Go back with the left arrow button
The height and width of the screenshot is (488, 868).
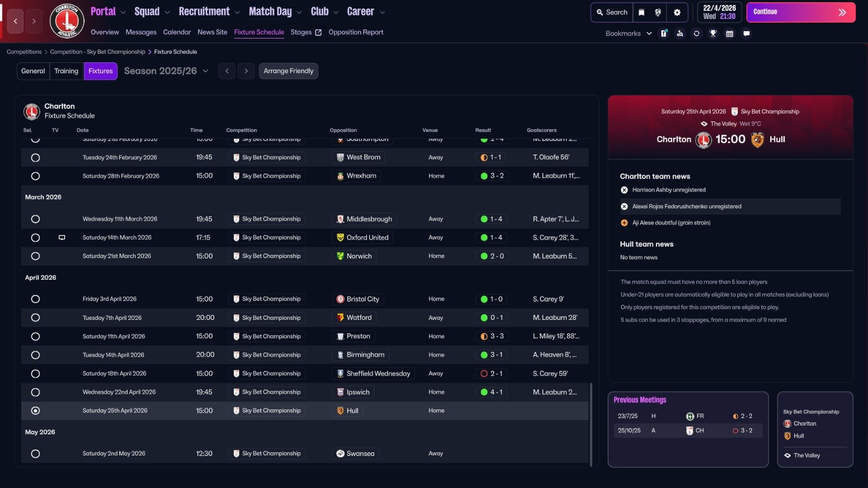pos(15,21)
